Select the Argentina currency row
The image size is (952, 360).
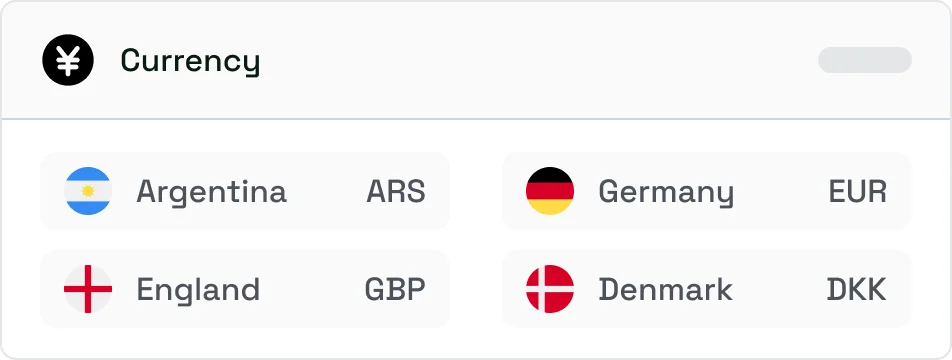(x=245, y=191)
